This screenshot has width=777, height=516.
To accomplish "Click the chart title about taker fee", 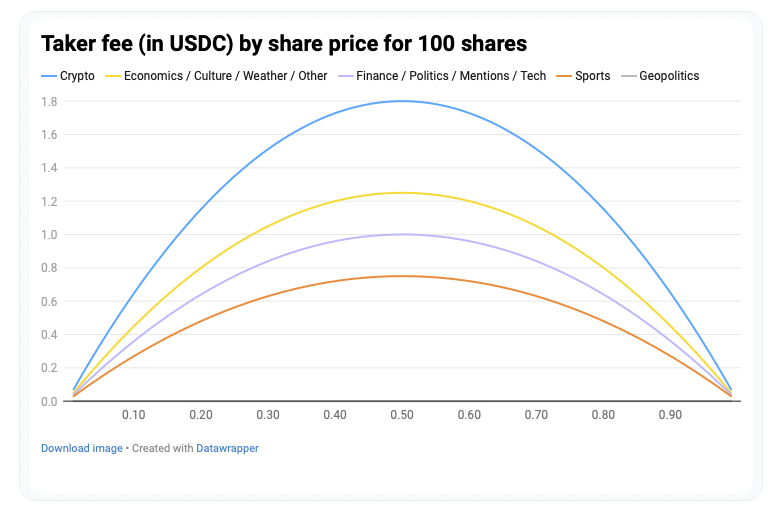I will [x=284, y=44].
